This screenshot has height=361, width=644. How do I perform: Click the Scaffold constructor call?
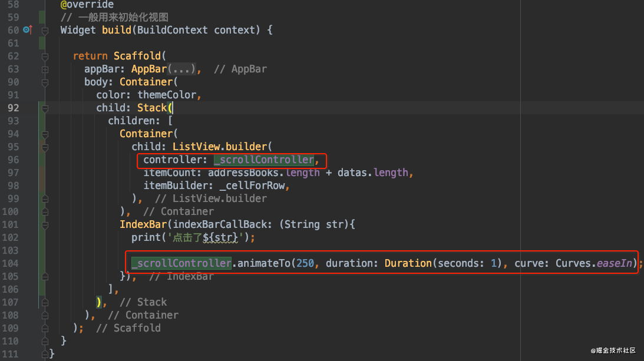137,56
